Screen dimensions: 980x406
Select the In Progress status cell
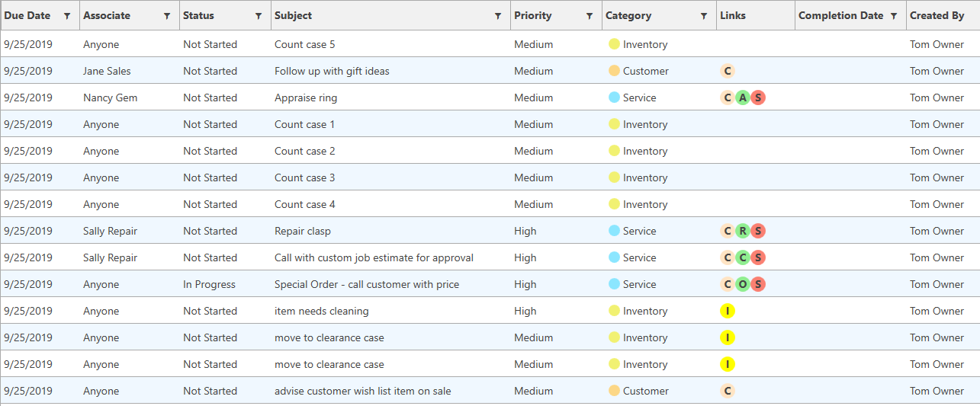coord(209,284)
